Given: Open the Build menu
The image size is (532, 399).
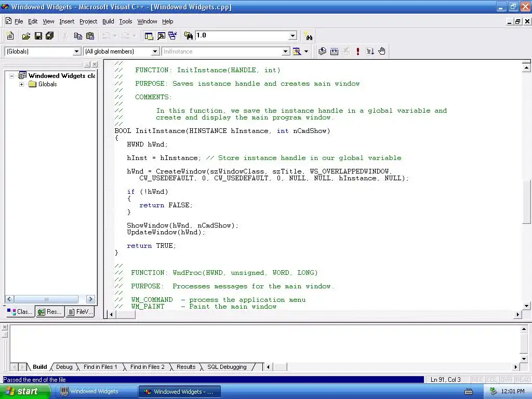Looking at the screenshot, I should [108, 21].
